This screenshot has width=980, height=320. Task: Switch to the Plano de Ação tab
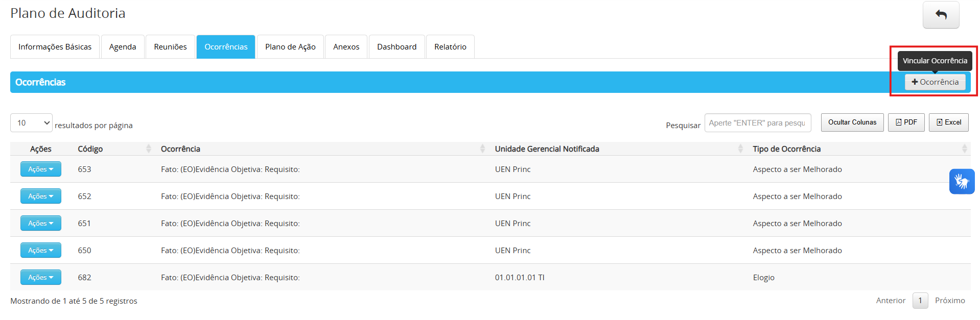[x=290, y=47]
